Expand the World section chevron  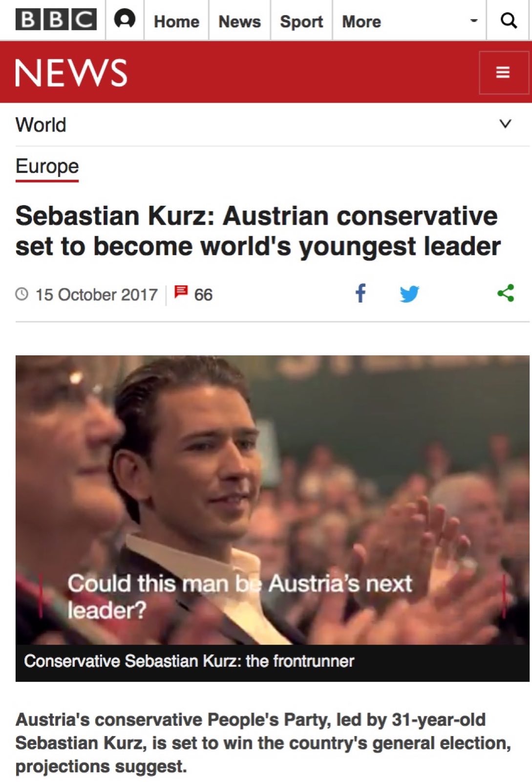[505, 124]
